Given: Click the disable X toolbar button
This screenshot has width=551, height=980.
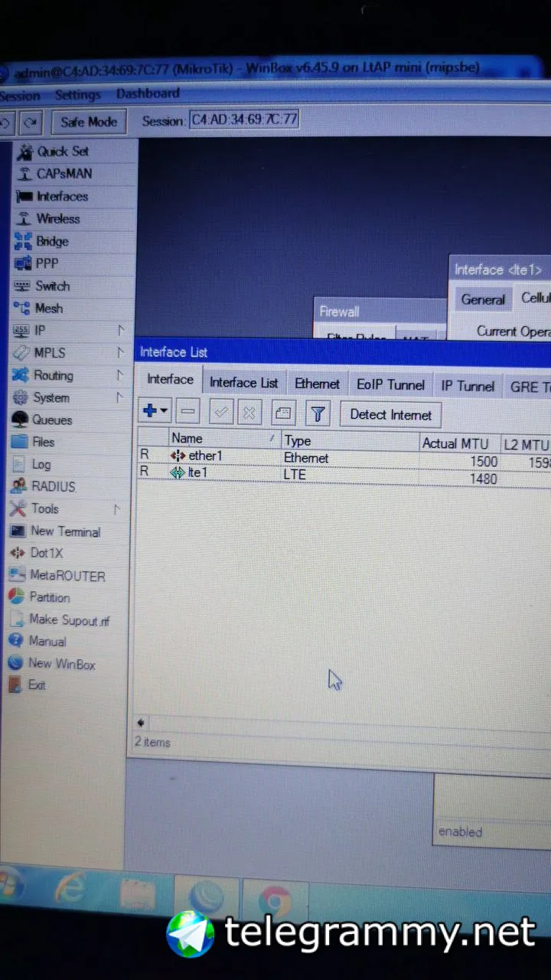Looking at the screenshot, I should pos(249,413).
